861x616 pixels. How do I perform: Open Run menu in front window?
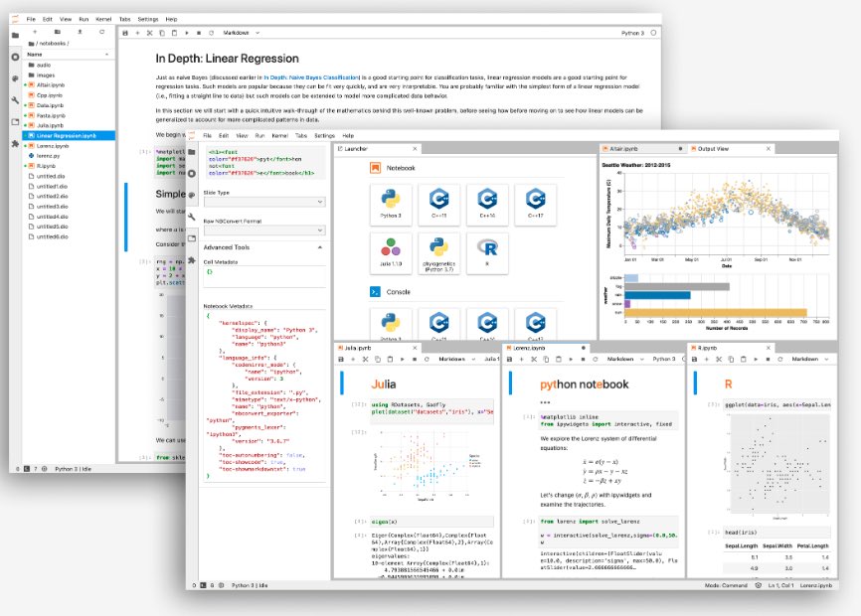point(259,135)
